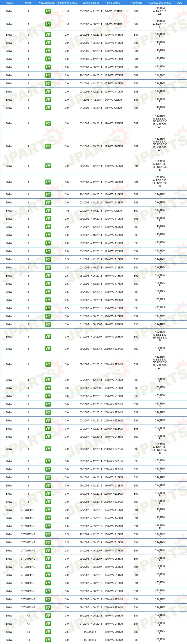Screen dimensions: 187x644
Task: Click the Lata produkcji column header
Action: 91,3
